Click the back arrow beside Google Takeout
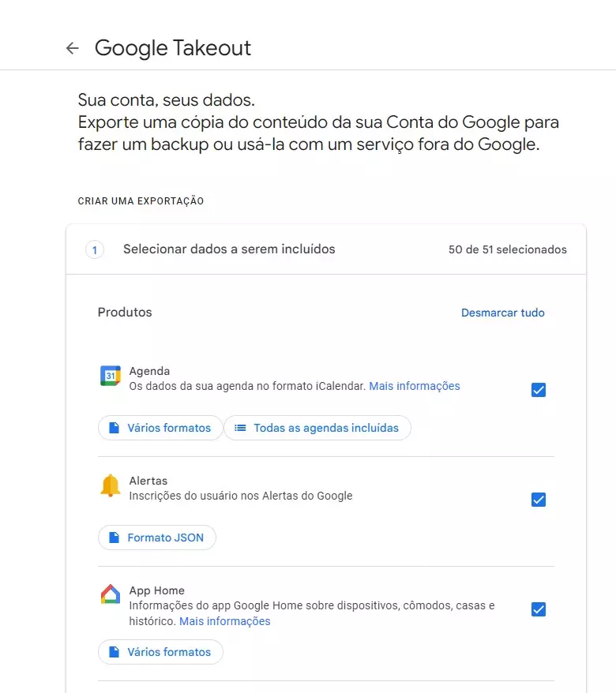 72,47
